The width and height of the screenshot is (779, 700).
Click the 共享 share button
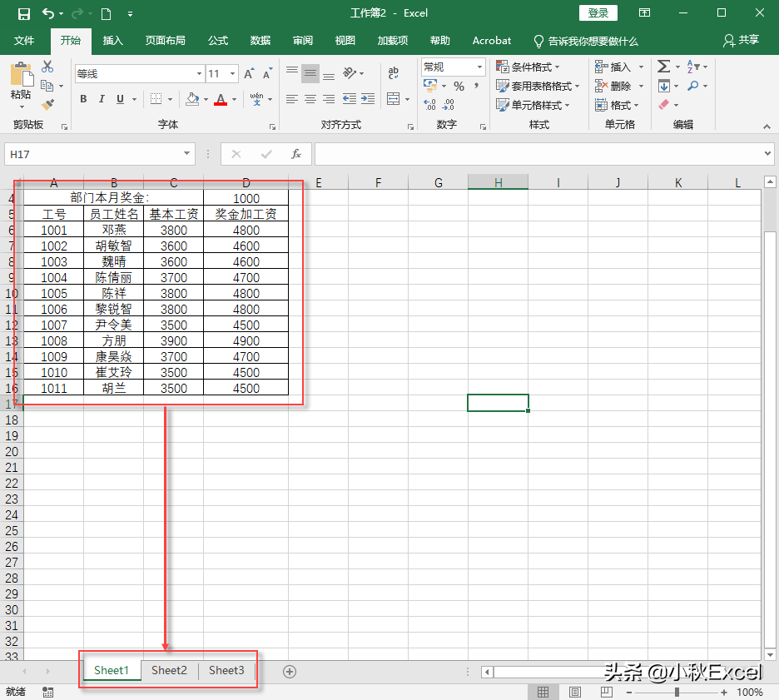pos(742,40)
